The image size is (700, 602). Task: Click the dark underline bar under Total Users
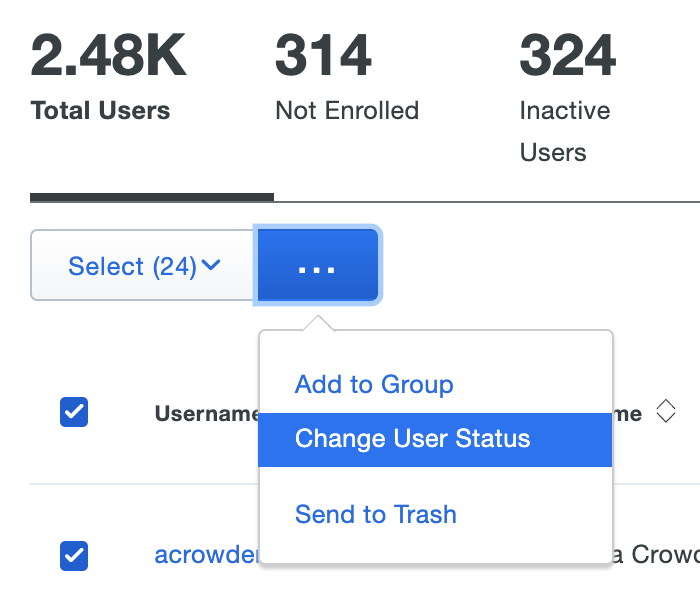point(151,197)
